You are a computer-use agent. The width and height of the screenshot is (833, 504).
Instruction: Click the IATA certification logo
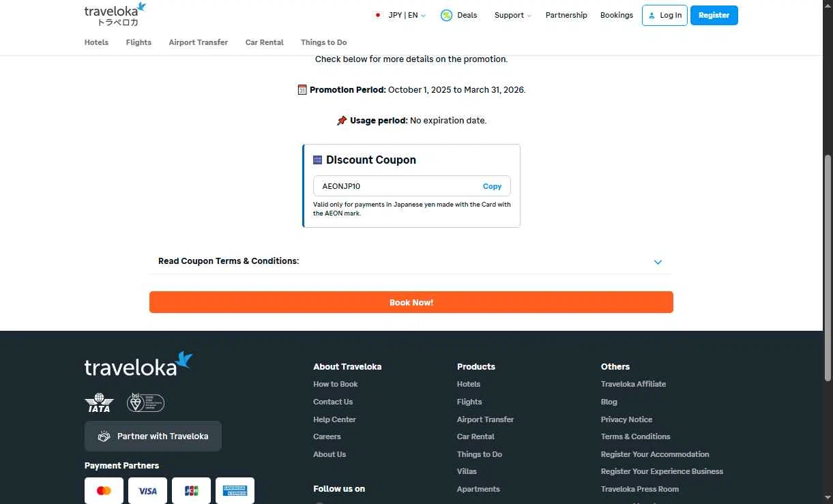point(99,402)
